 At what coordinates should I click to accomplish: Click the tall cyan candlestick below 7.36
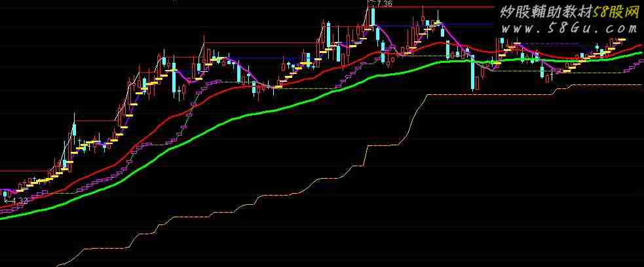(x=373, y=17)
